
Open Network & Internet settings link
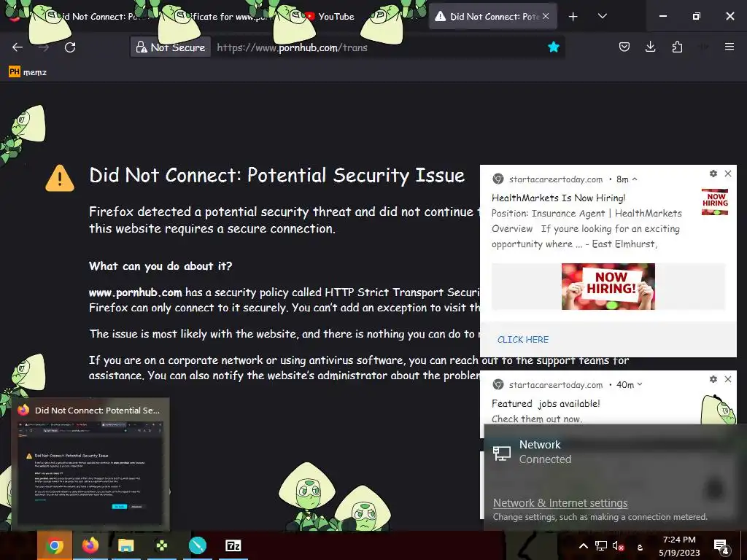560,503
